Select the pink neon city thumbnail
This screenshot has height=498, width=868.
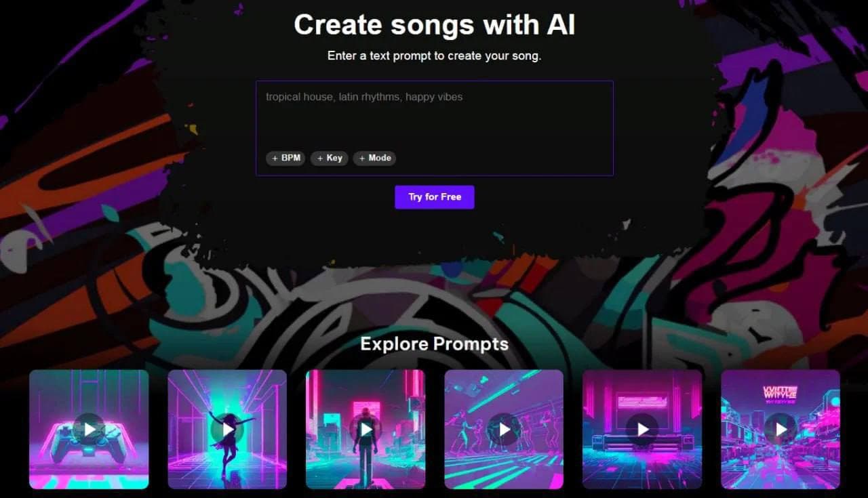pos(366,430)
